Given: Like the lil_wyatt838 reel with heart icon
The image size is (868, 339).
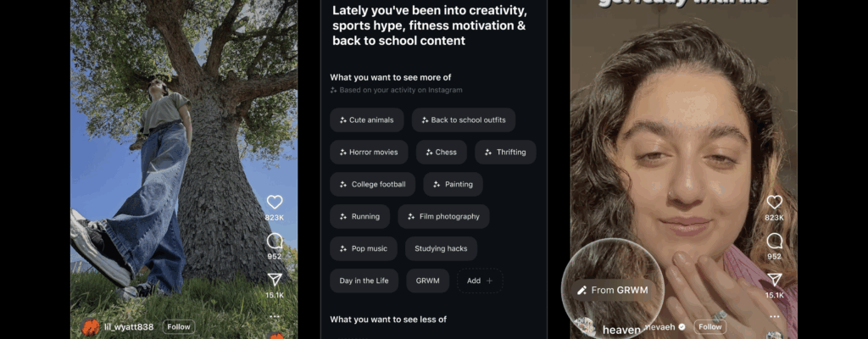Looking at the screenshot, I should [x=274, y=203].
